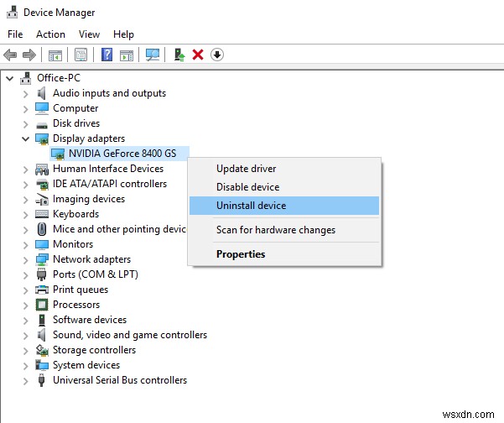Click Update device driver toolbar icon
504x423 pixels.
coord(179,55)
